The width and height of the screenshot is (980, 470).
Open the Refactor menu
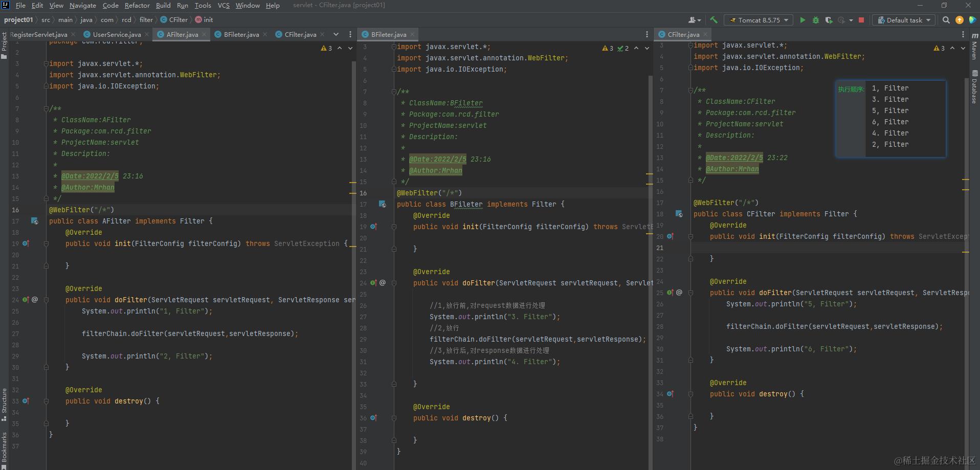pos(137,5)
